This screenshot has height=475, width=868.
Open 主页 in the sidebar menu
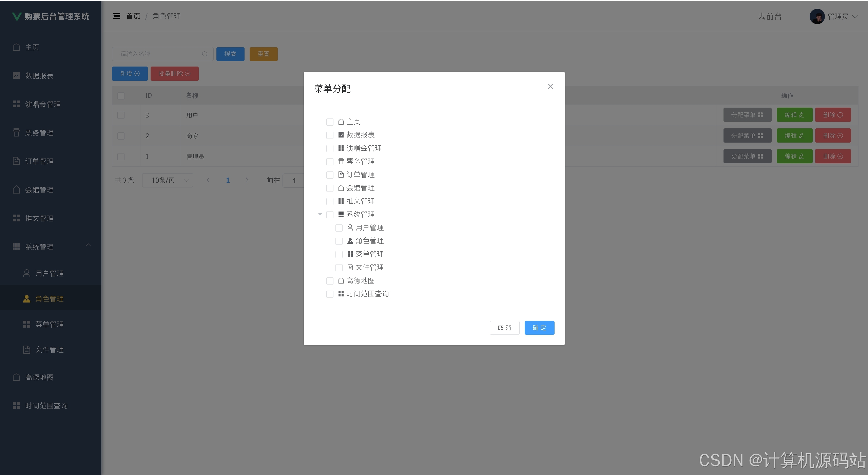pyautogui.click(x=51, y=47)
